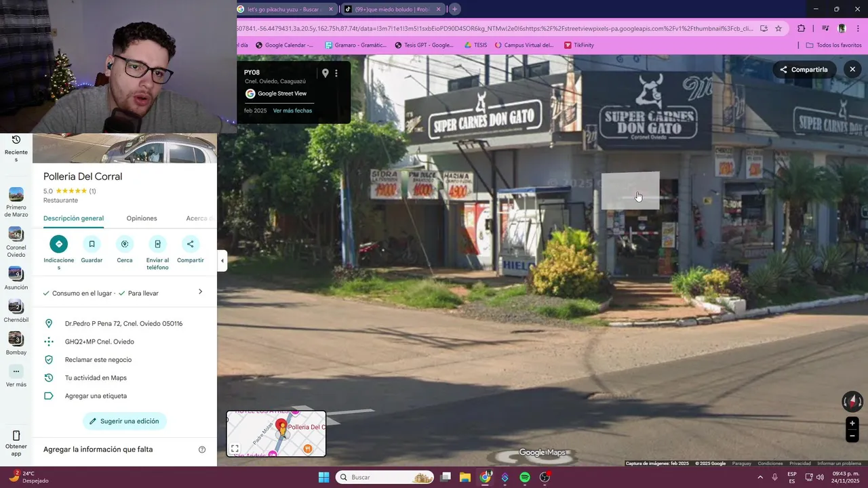Click Privacidad in the footer
This screenshot has width=868, height=488.
tap(800, 464)
